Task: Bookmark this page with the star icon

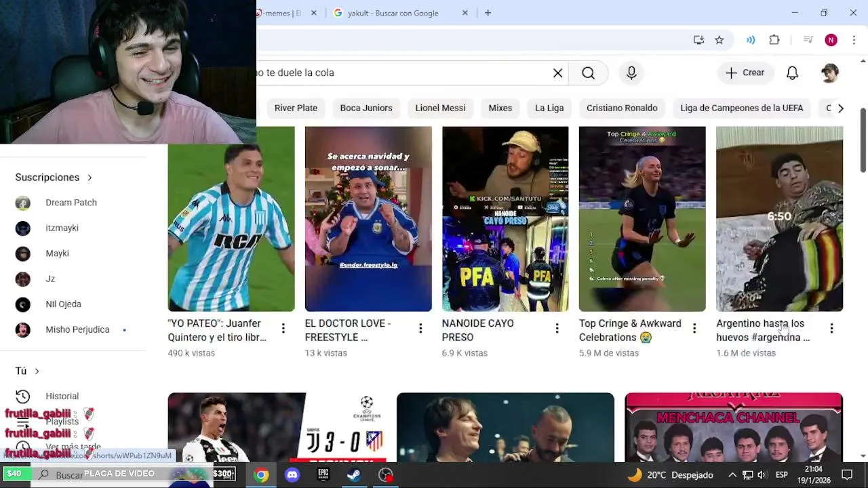Action: 719,40
